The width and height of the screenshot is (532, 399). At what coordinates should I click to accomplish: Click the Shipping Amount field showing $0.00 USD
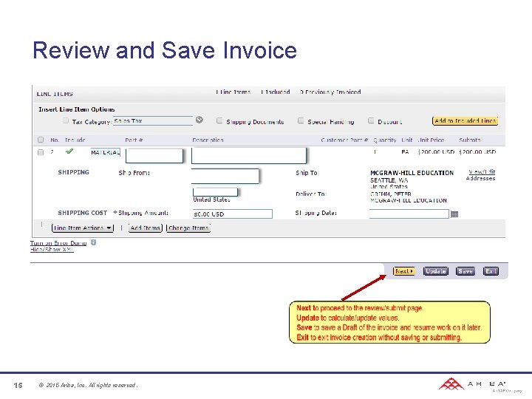click(233, 214)
